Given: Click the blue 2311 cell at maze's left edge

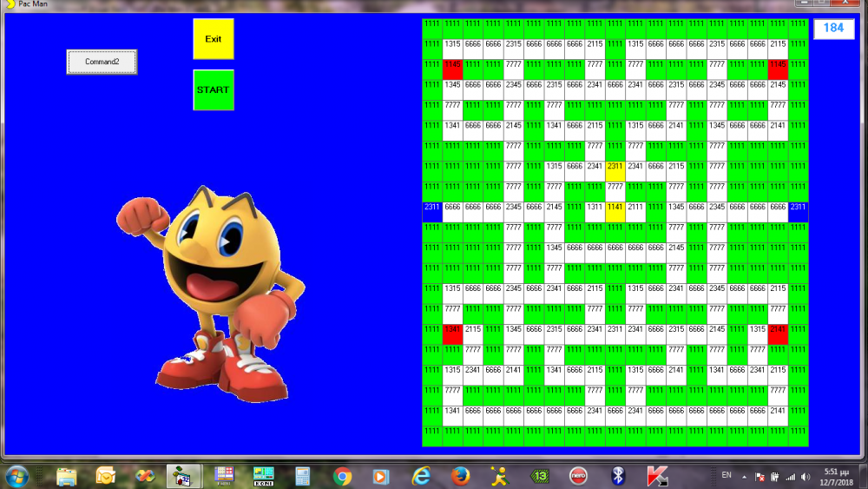Looking at the screenshot, I should [431, 212].
